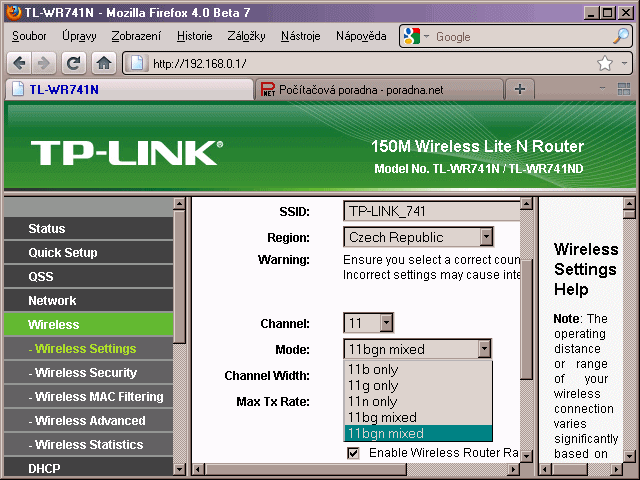Click the search magnifier icon
This screenshot has height=480, width=640.
coord(621,36)
